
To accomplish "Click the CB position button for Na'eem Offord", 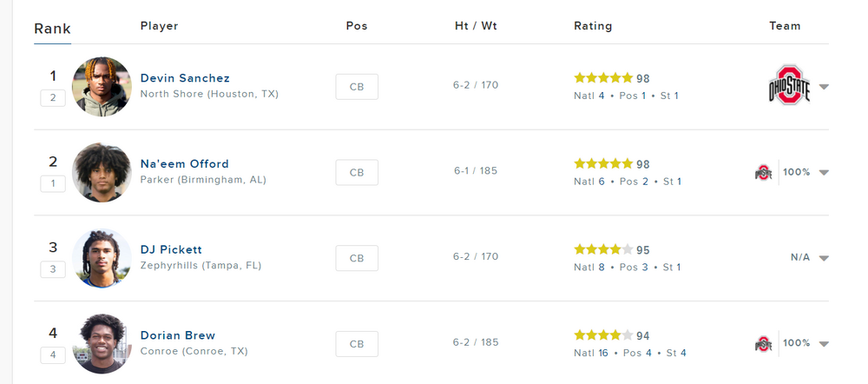I will (357, 172).
